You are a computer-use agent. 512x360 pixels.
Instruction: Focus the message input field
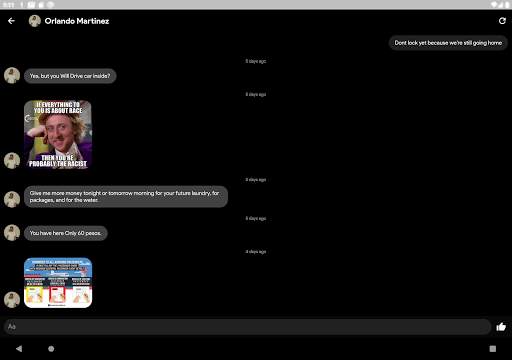[247, 327]
